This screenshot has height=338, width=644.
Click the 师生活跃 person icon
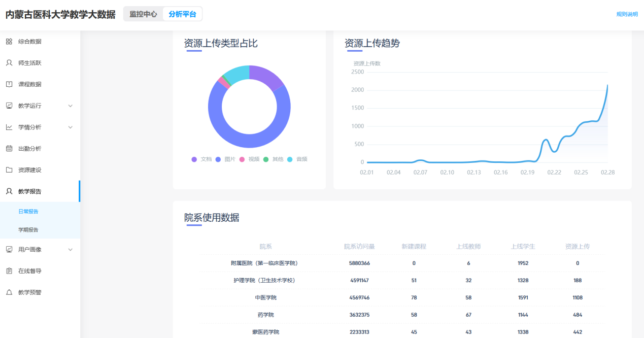[x=9, y=63]
